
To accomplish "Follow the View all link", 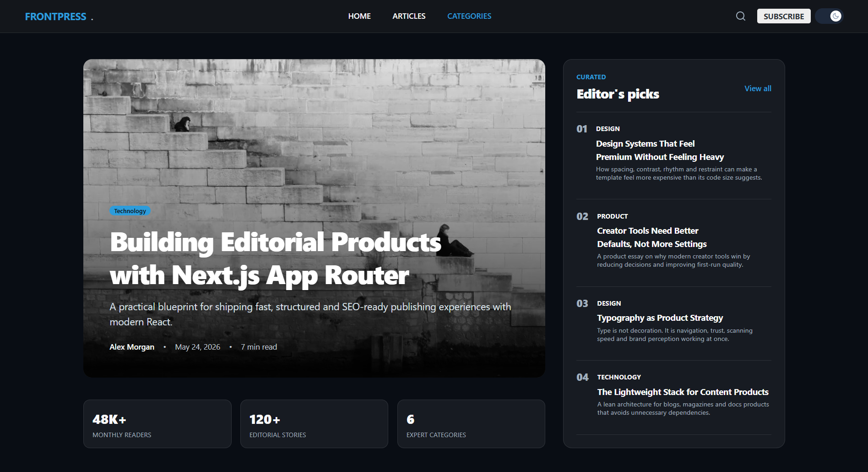I will click(x=758, y=88).
